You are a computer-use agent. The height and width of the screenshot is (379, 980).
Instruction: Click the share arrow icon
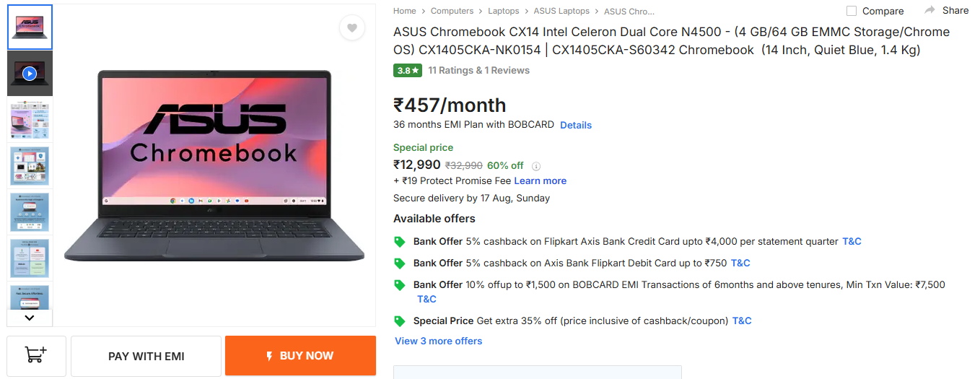pos(930,10)
